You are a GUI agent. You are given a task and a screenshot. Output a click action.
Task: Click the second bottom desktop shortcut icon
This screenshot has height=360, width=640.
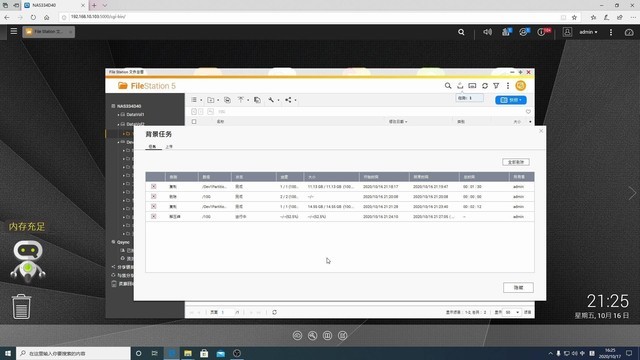(x=312, y=336)
